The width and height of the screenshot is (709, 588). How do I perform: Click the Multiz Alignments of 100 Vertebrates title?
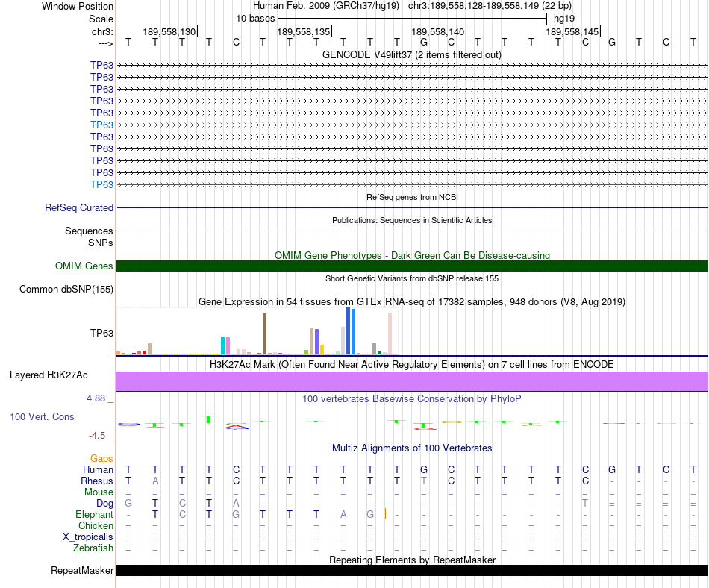(412, 448)
